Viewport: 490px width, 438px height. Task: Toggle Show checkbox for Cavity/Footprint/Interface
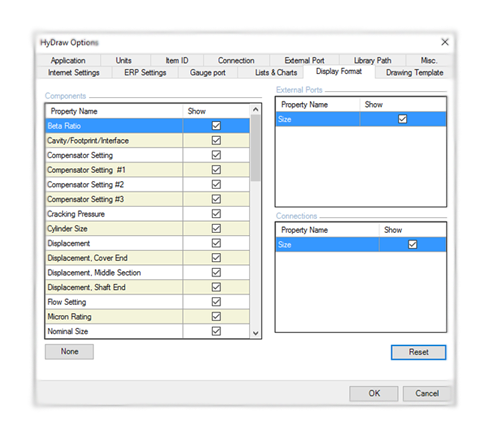click(216, 140)
